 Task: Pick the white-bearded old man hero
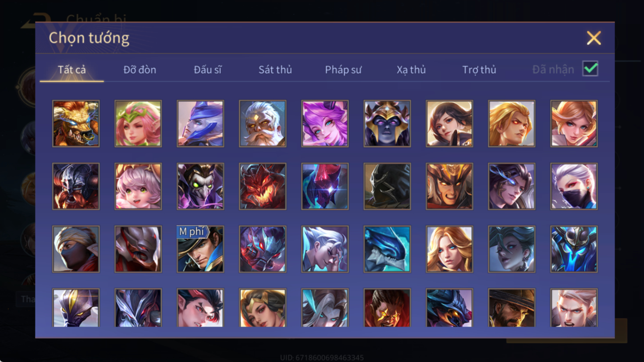[263, 124]
